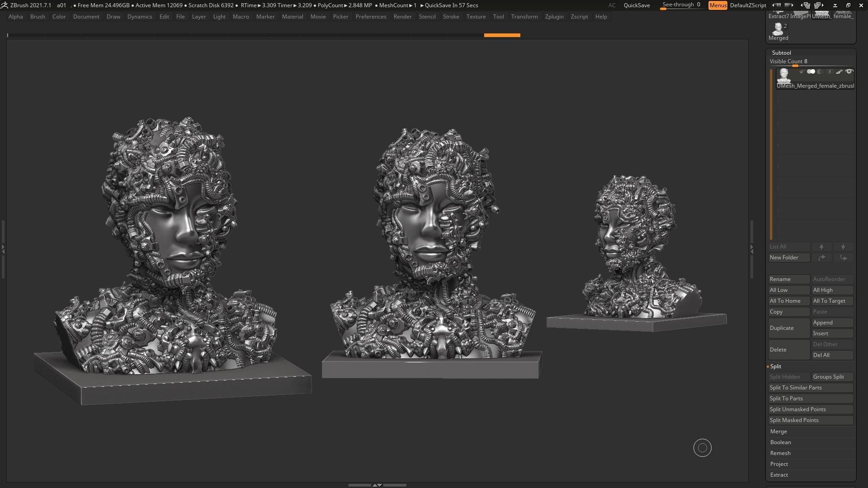Screen dimensions: 868x488
Task: Collapse the Split section
Action: tap(776, 366)
